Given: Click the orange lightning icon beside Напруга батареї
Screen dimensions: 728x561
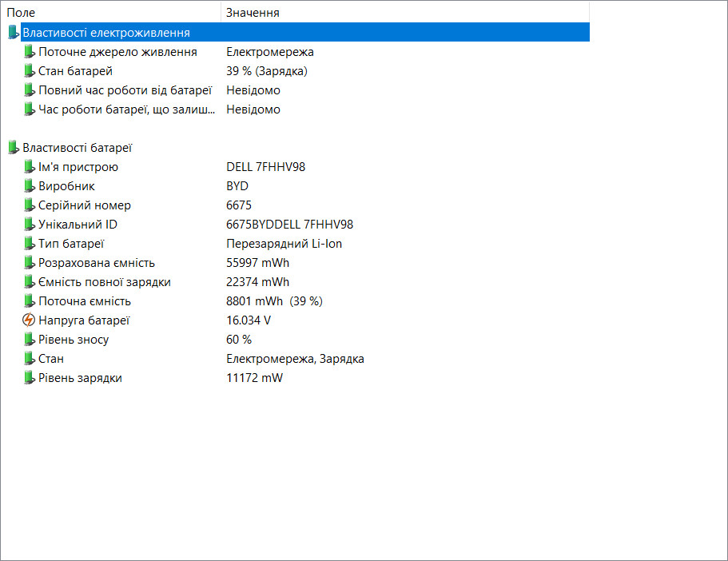Looking at the screenshot, I should pos(30,320).
